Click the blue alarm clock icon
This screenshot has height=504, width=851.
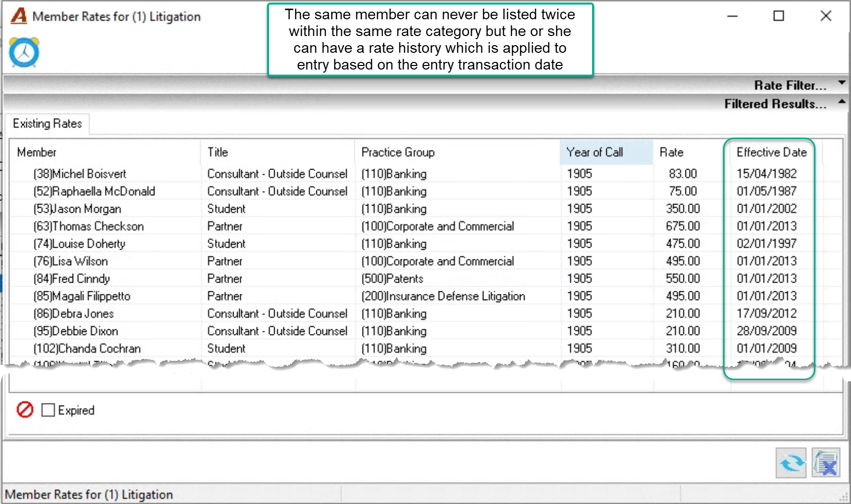click(24, 52)
